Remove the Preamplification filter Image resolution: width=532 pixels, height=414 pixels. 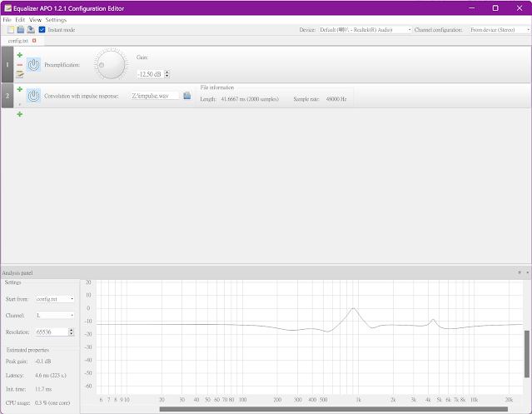click(x=20, y=65)
